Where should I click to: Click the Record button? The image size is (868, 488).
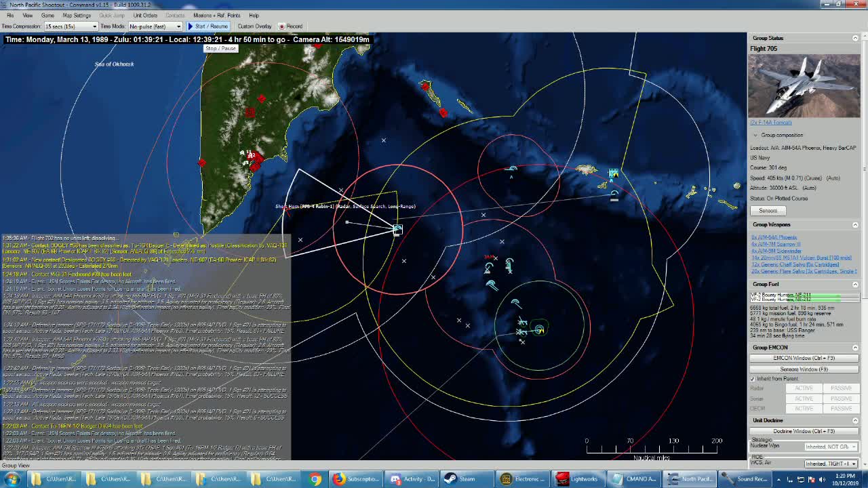[291, 26]
